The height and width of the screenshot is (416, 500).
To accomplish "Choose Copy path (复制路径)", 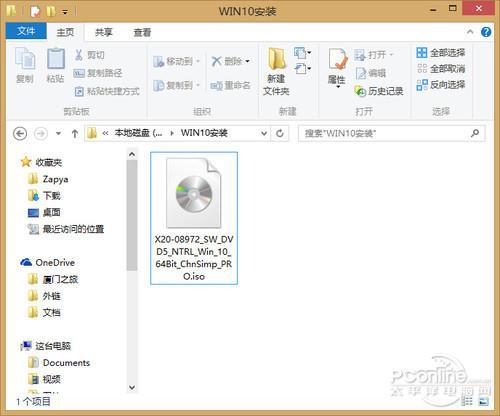I will pyautogui.click(x=98, y=73).
